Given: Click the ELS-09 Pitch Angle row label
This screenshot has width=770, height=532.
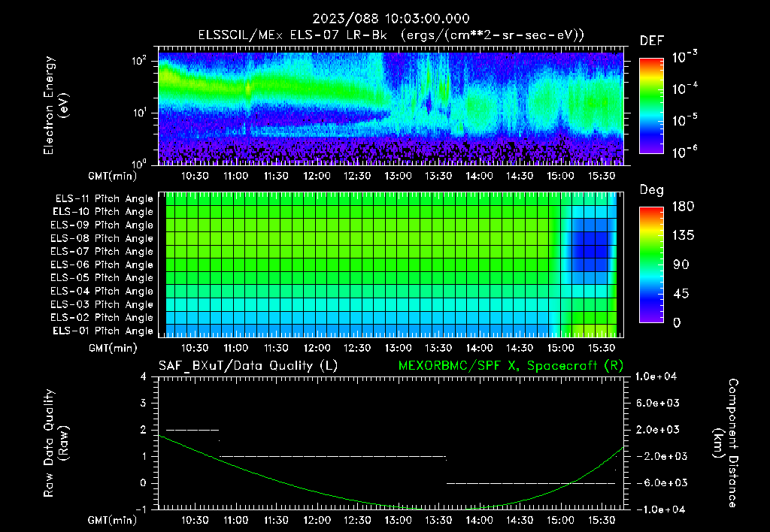Looking at the screenshot, I should pyautogui.click(x=102, y=225).
